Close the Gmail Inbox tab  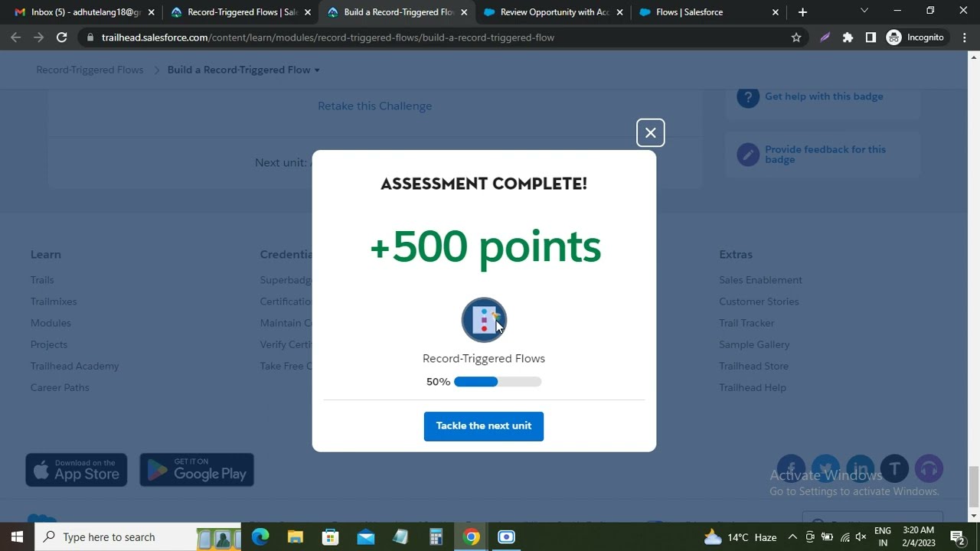pyautogui.click(x=151, y=12)
